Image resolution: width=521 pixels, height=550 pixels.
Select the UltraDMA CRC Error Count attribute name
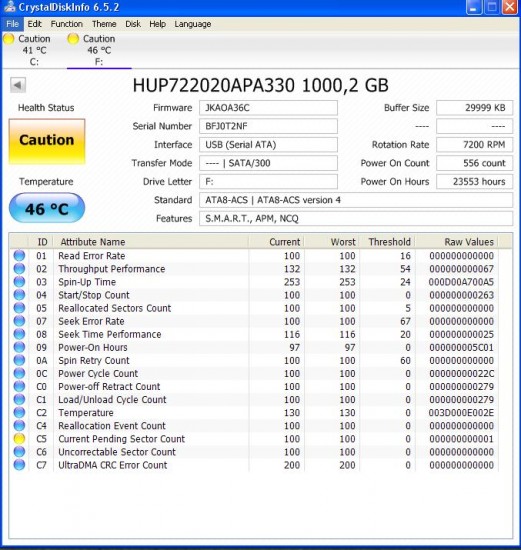113,465
